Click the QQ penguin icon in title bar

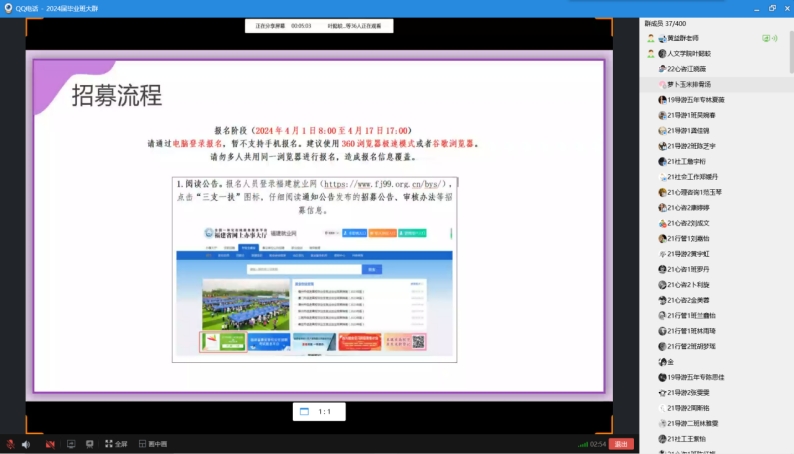(x=10, y=8)
